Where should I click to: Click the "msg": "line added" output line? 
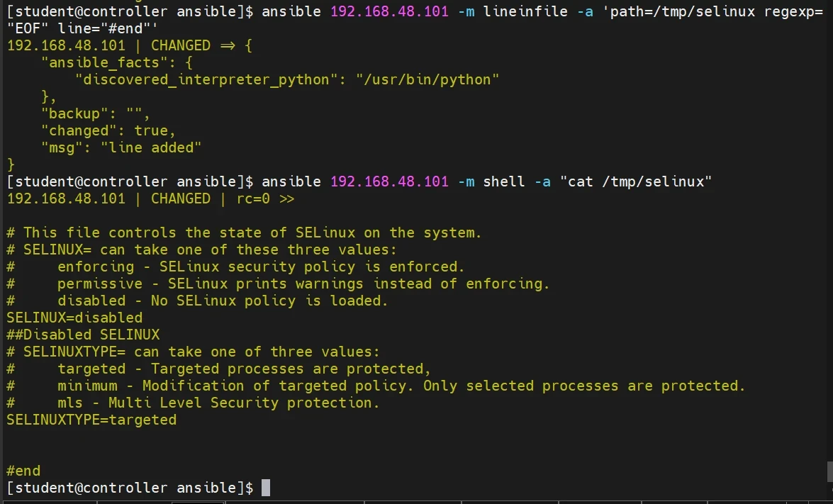point(121,147)
